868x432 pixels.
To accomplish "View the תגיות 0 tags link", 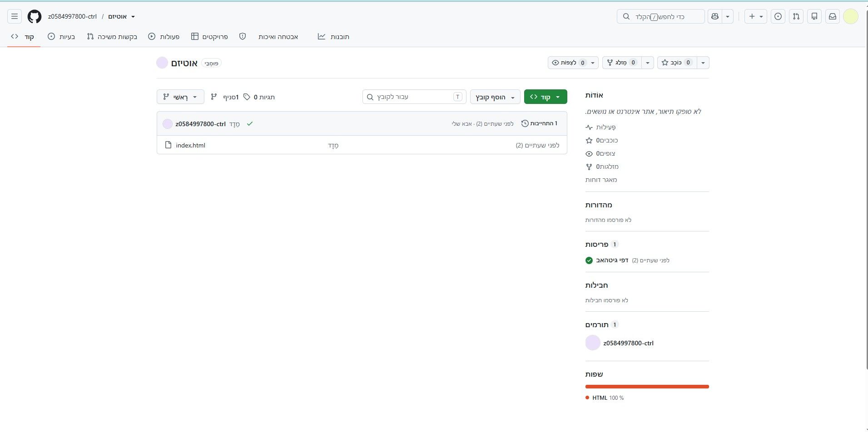I will click(x=259, y=97).
